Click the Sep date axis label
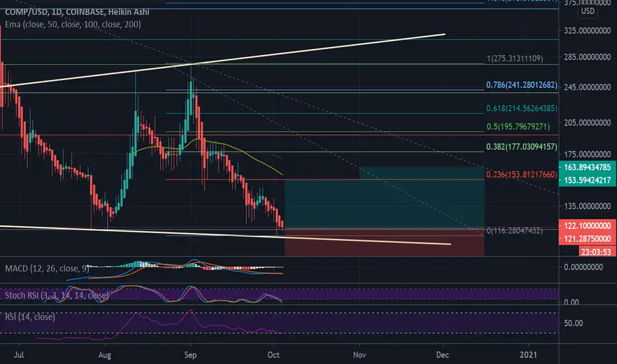Image resolution: width=617 pixels, height=364 pixels. point(191,355)
